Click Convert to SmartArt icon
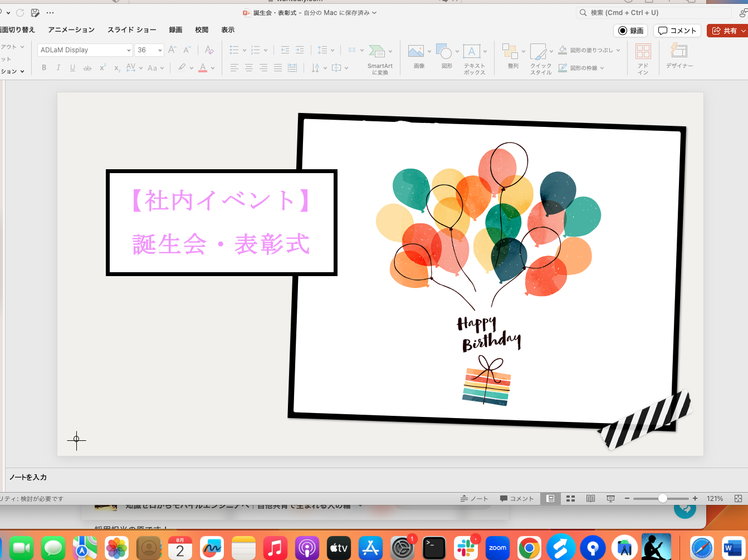The height and width of the screenshot is (560, 748). pyautogui.click(x=380, y=60)
